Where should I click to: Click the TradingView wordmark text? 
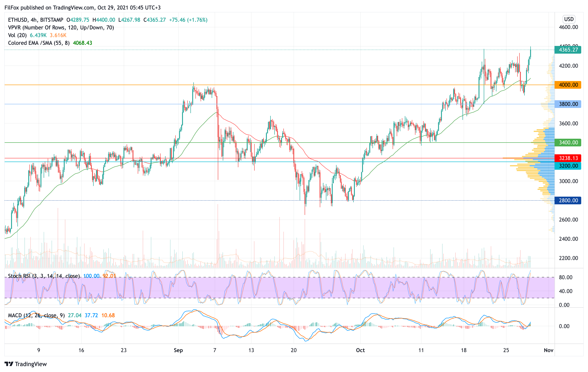point(31,364)
